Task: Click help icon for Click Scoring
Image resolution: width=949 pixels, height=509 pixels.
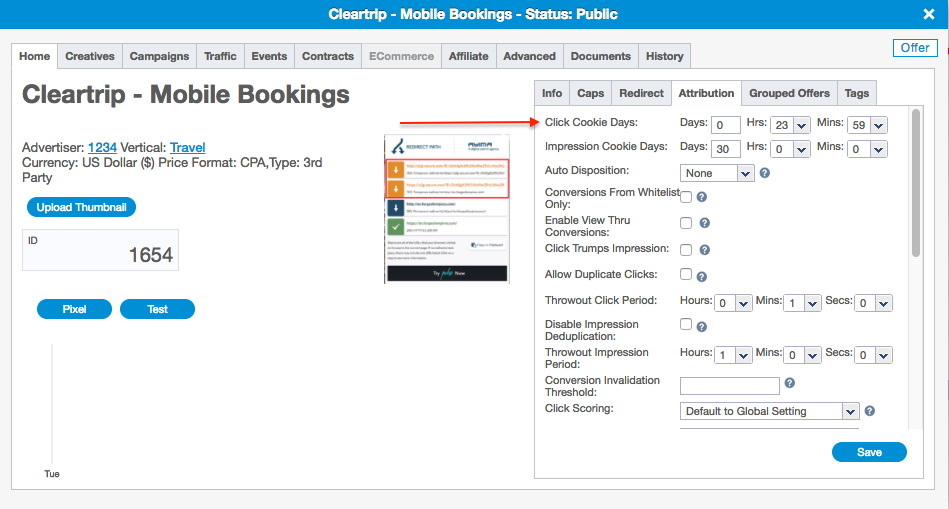Action: click(x=870, y=411)
